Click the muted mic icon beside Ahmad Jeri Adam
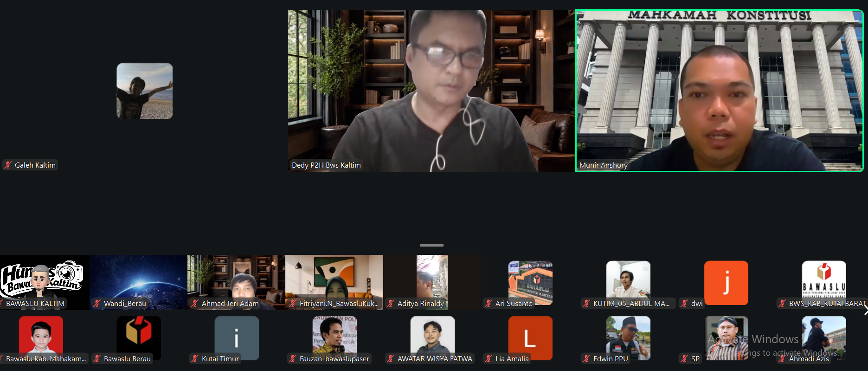868x371 pixels. click(x=195, y=303)
